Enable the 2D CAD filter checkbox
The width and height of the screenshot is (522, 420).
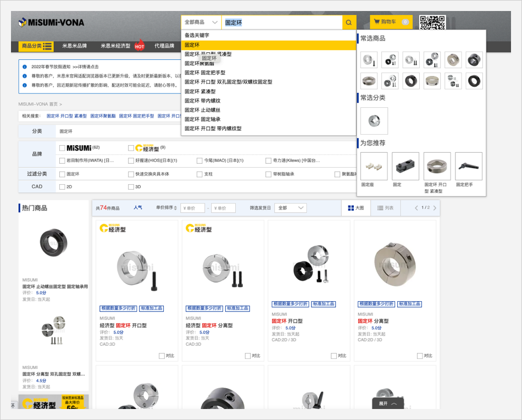click(x=62, y=187)
